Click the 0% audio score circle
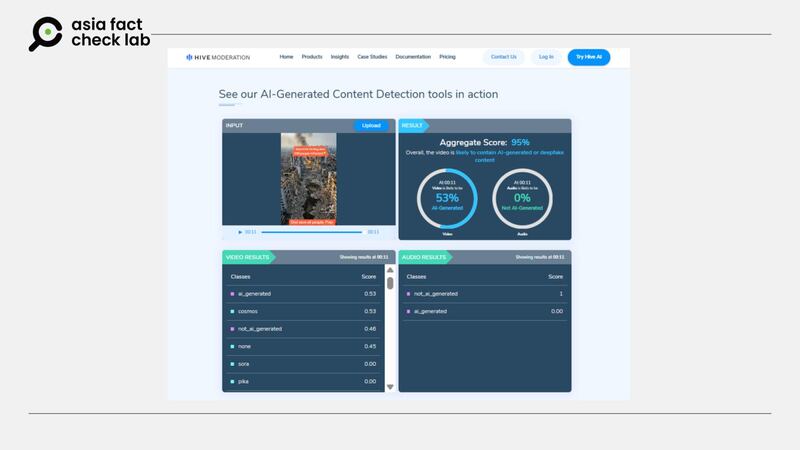 (521, 198)
